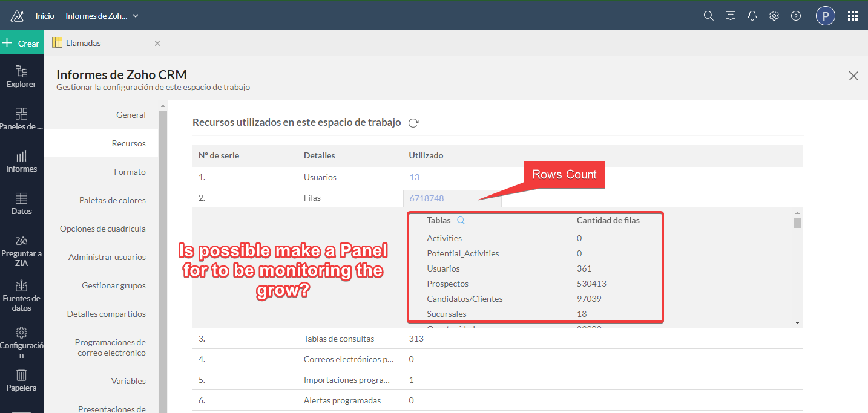Screen dimensions: 868x413
Task: Open Datos in the sidebar
Action: (x=22, y=204)
